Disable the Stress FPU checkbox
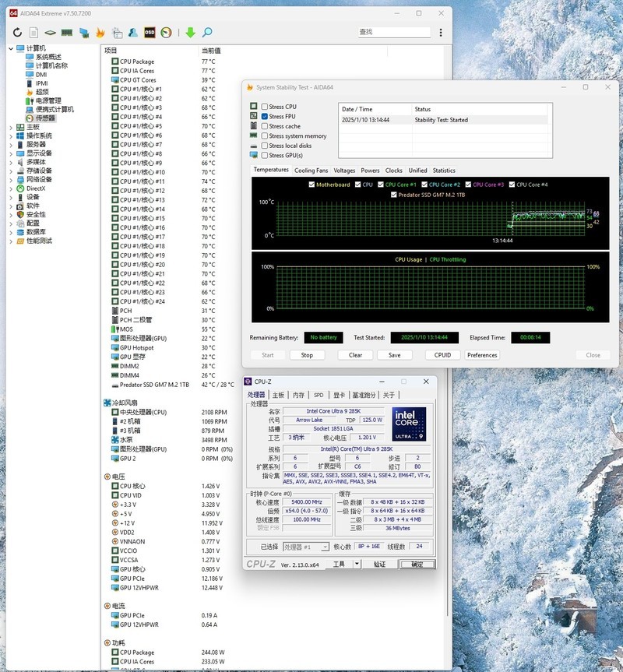This screenshot has width=623, height=672. 263,118
